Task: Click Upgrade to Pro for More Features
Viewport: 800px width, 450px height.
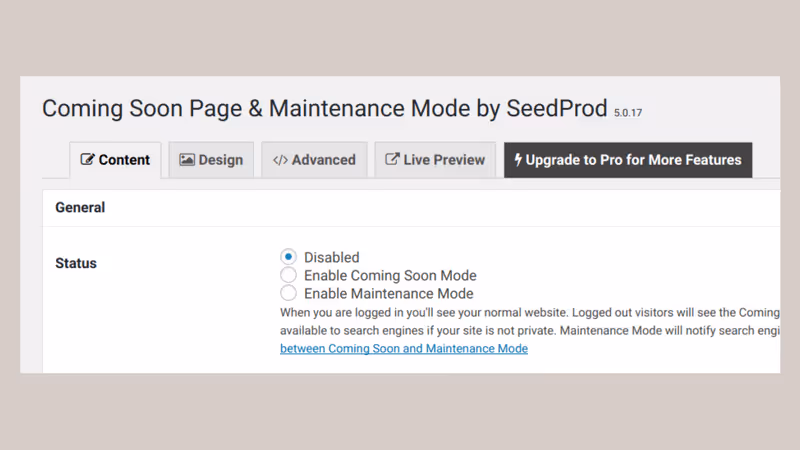Action: pyautogui.click(x=628, y=160)
